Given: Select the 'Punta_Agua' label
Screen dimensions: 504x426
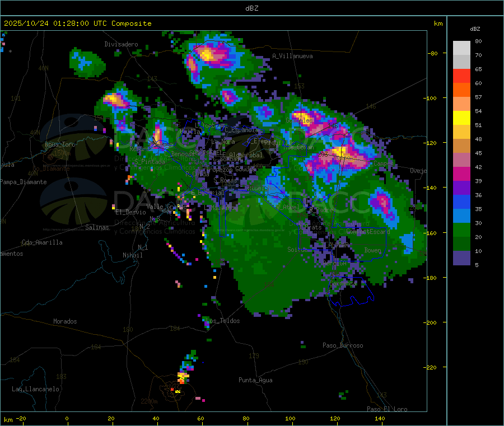Looking at the screenshot, I should coord(255,380).
